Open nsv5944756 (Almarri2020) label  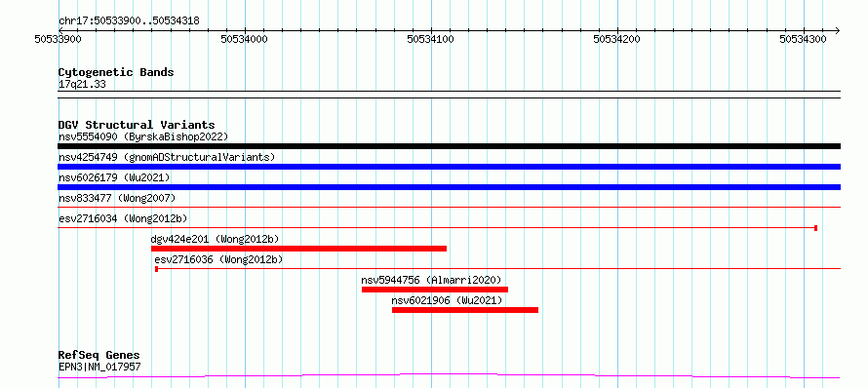431,280
